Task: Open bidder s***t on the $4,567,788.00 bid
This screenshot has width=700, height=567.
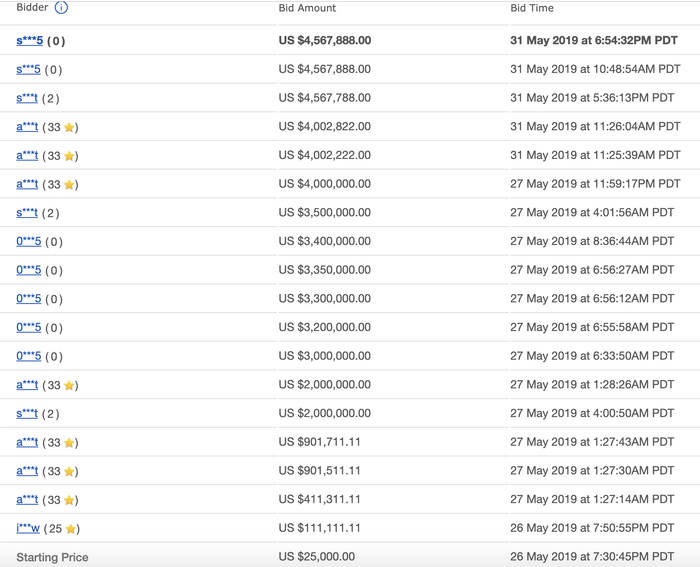Action: tap(27, 98)
